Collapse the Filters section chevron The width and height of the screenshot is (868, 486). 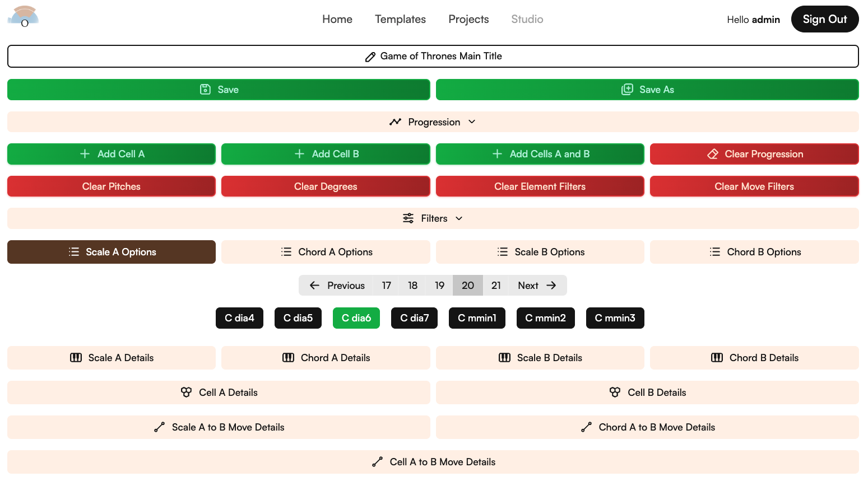click(x=459, y=218)
